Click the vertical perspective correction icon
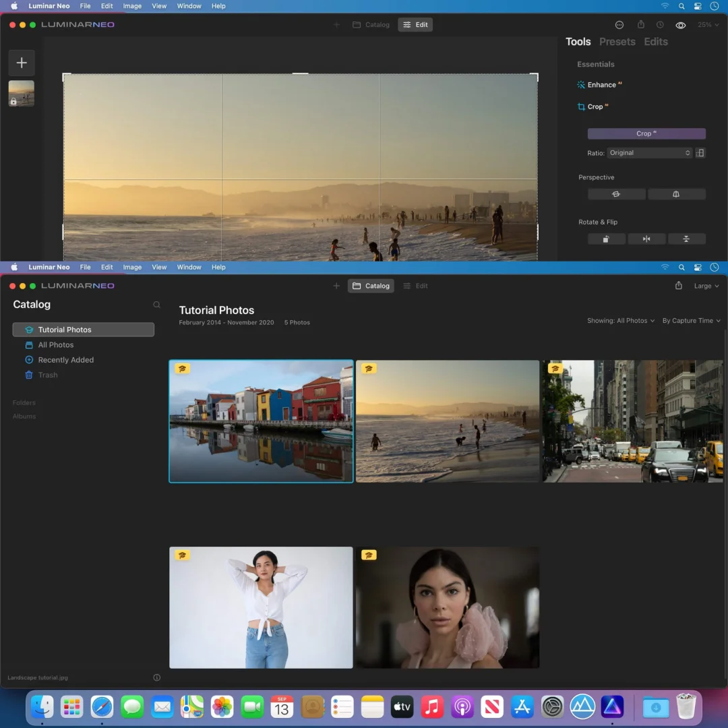The width and height of the screenshot is (728, 728). [676, 194]
